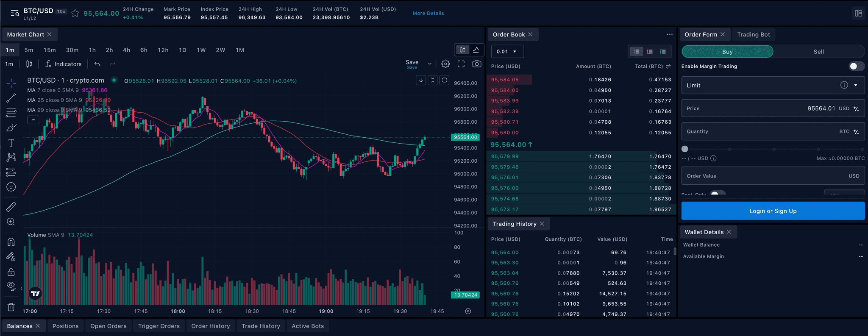Show both bids and asks in order book
Viewport: 868px width, 336px height.
637,52
